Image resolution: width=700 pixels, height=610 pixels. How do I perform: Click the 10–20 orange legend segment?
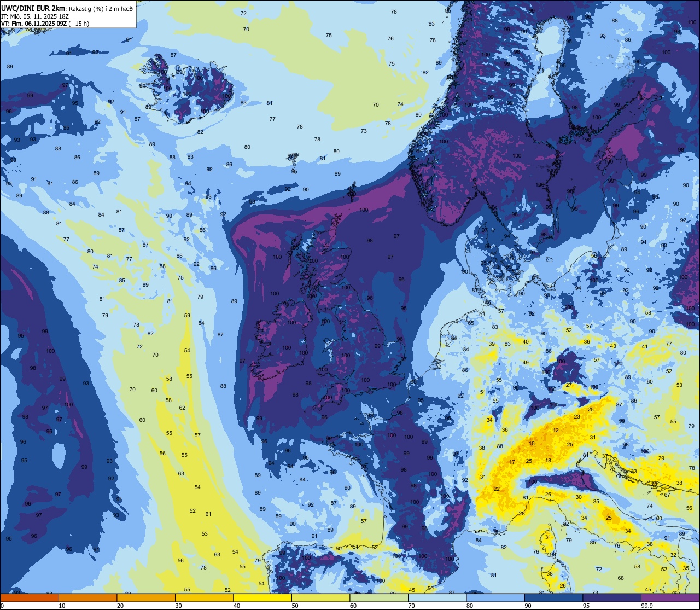coord(87,597)
